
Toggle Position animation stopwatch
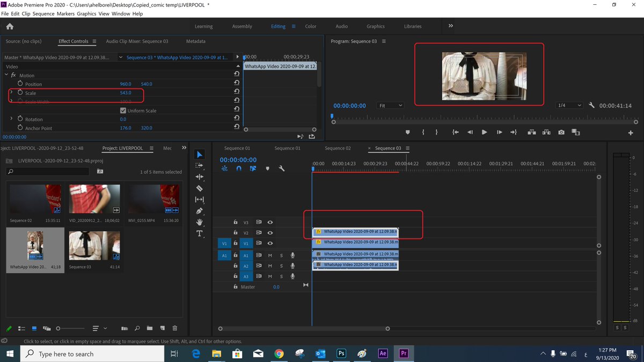(x=20, y=84)
